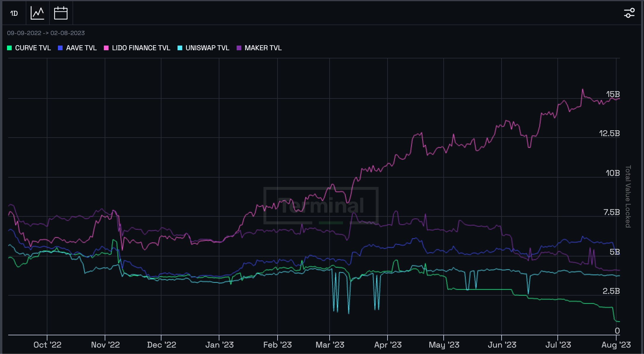Screen dimensions: 644x354
Task: Click the 7.5B y-axis value
Action: (x=612, y=212)
